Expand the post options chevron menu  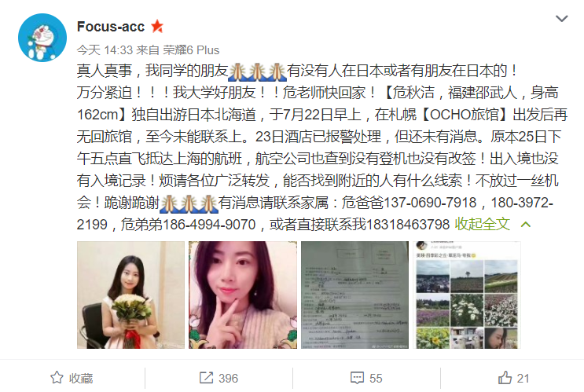[561, 19]
